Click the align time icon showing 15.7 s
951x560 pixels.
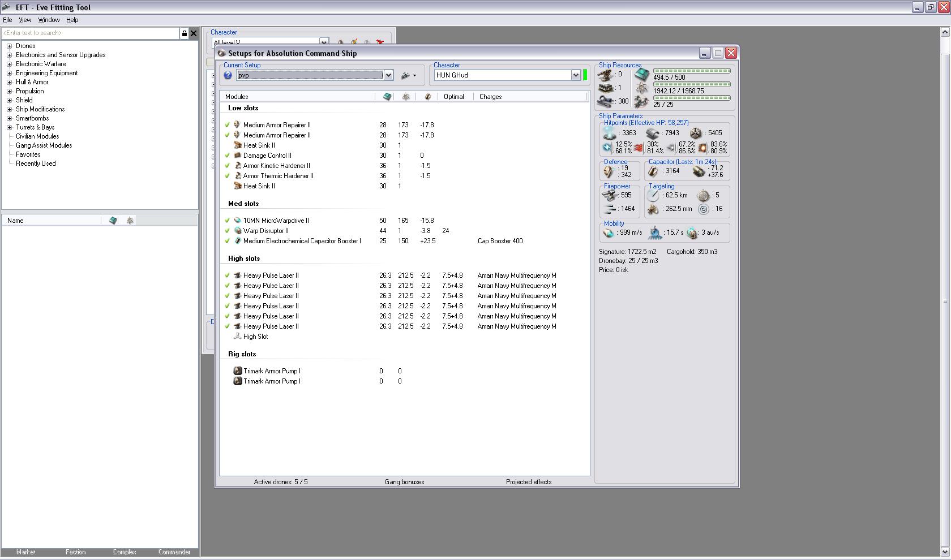(655, 232)
